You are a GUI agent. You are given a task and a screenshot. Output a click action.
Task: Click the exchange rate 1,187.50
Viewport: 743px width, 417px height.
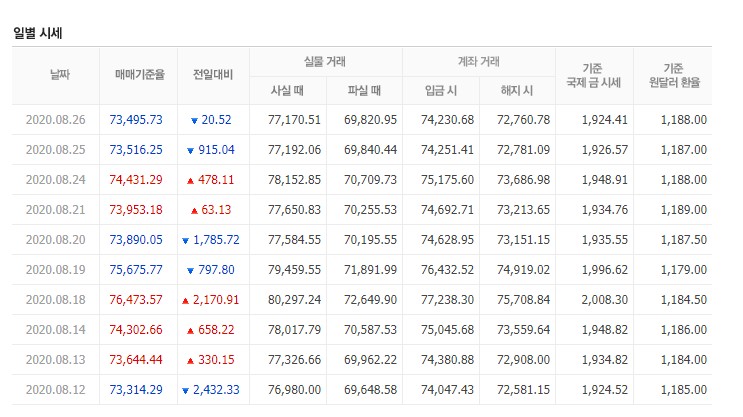tap(684, 240)
